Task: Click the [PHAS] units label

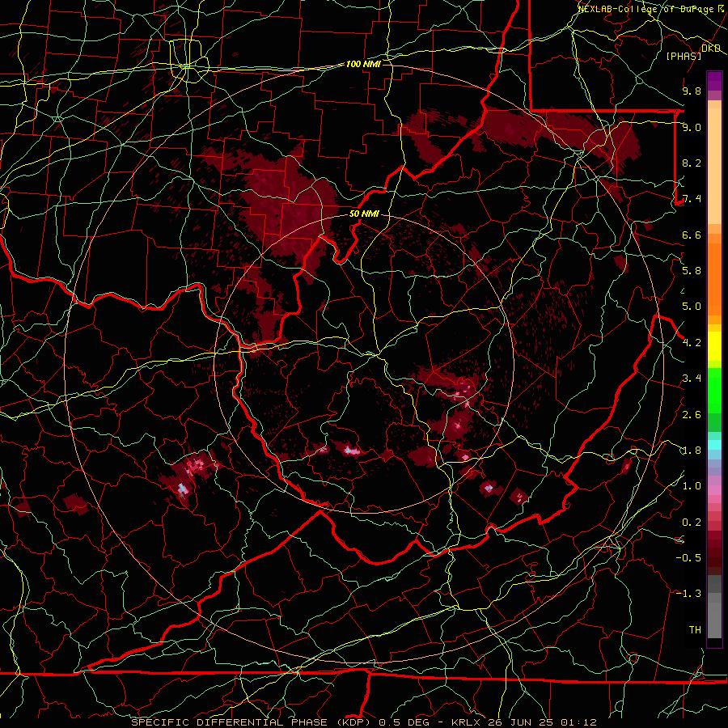Action: click(684, 56)
